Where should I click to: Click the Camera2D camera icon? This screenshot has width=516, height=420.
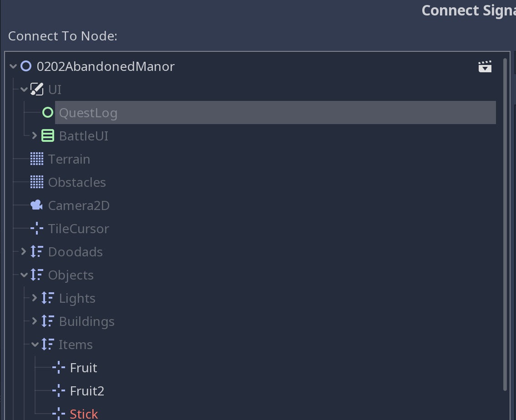(36, 205)
